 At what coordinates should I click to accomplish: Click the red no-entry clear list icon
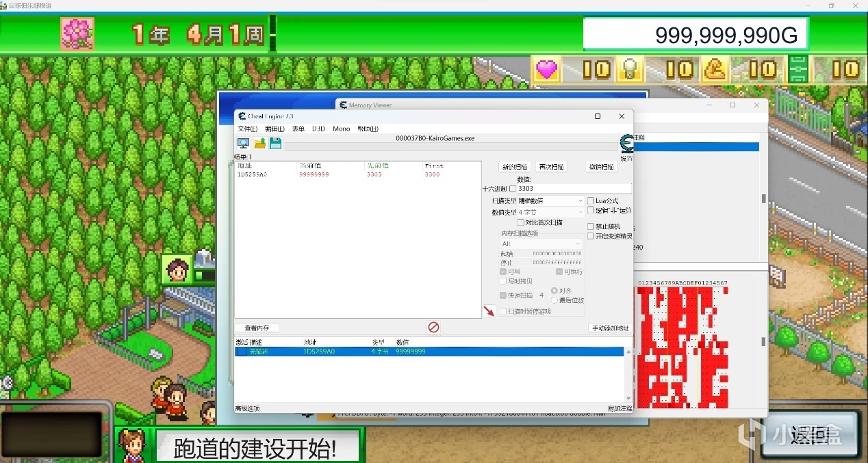(x=433, y=328)
